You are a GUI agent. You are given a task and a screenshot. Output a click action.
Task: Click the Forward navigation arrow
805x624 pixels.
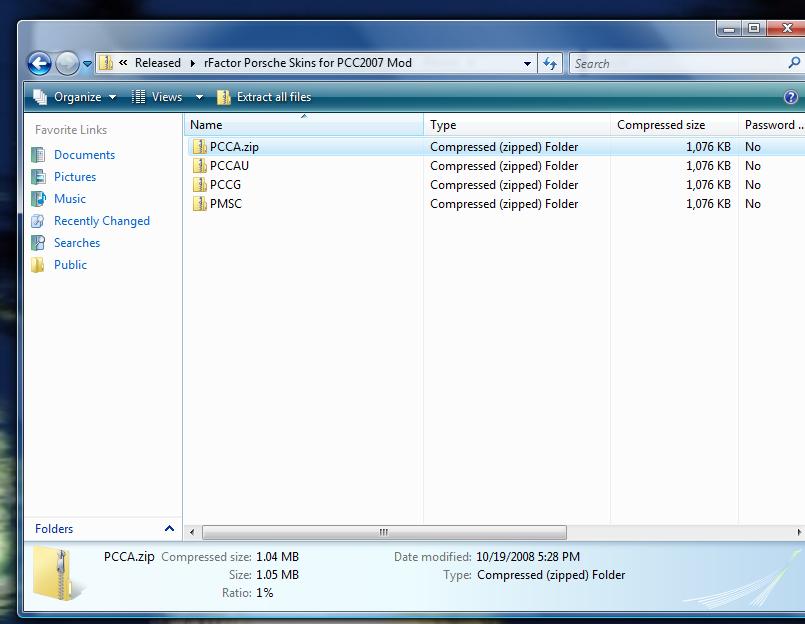pyautogui.click(x=67, y=64)
